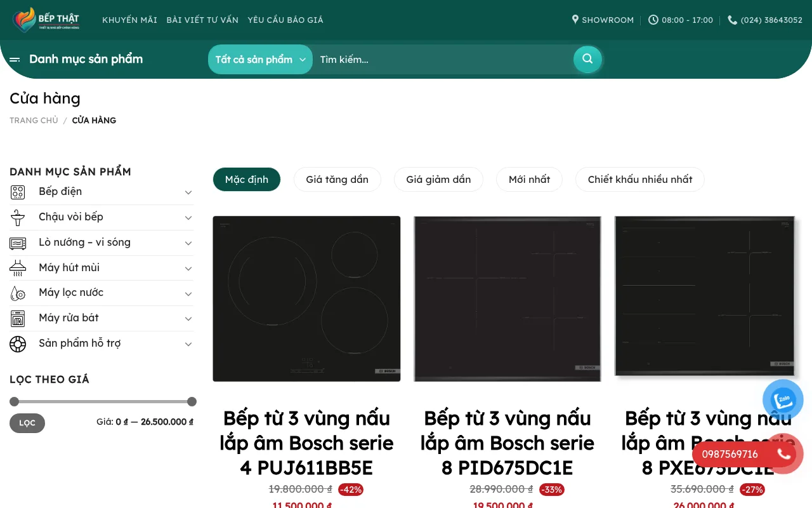The image size is (812, 508).
Task: Click the Lọc price filter button
Action: pos(27,423)
